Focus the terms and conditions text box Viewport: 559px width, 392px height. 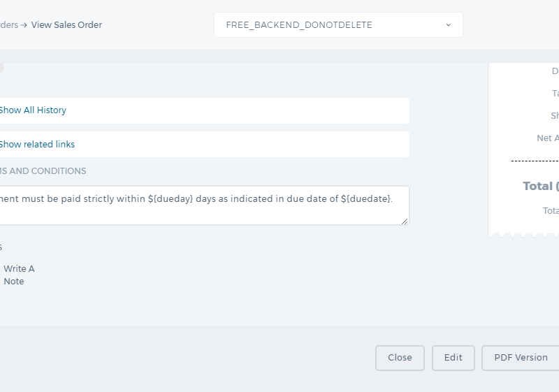204,205
